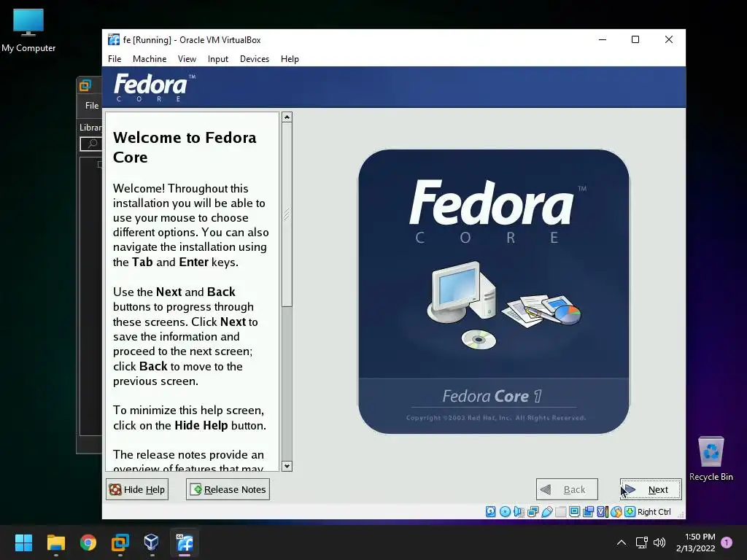Screen dimensions: 747x560
Task: Open the Machine menu
Action: click(150, 59)
